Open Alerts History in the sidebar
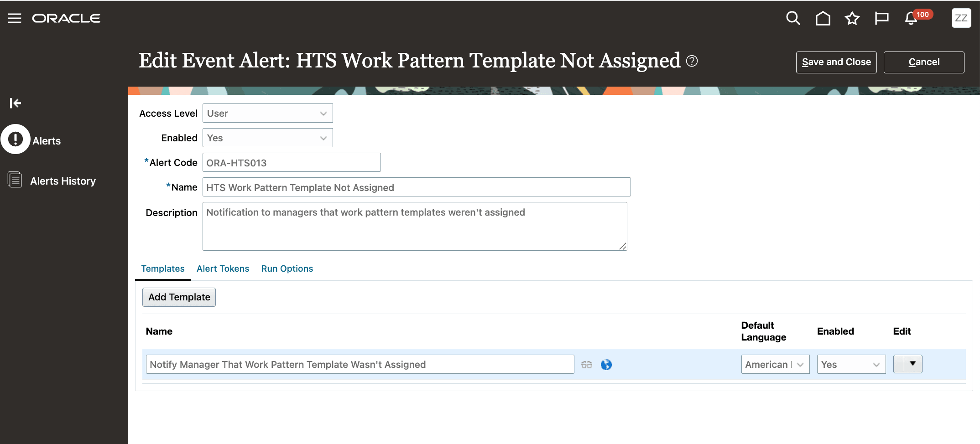Screen dimensions: 980x444 [63, 181]
